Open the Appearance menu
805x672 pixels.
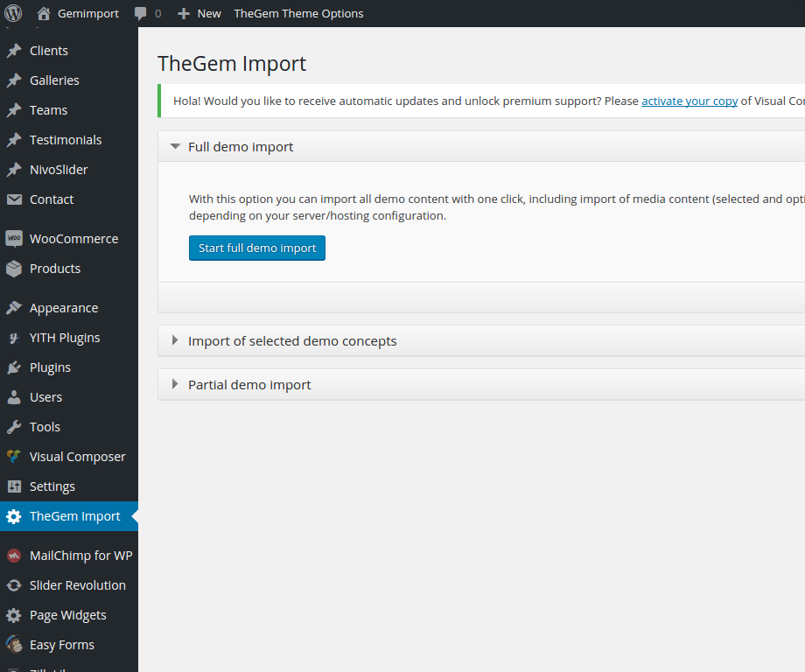click(63, 308)
